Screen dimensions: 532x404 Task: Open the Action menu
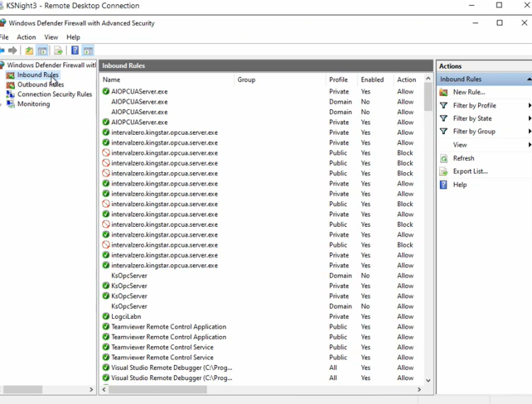pos(26,38)
